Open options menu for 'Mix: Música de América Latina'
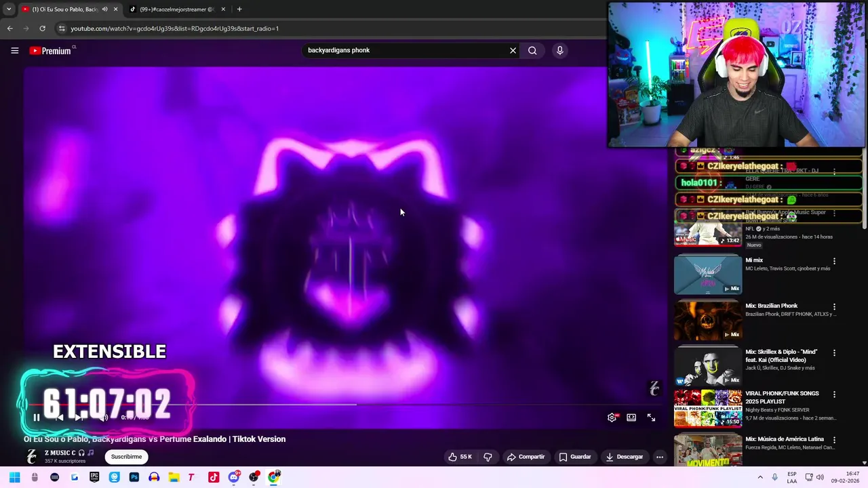Image resolution: width=868 pixels, height=488 pixels. coord(834,440)
